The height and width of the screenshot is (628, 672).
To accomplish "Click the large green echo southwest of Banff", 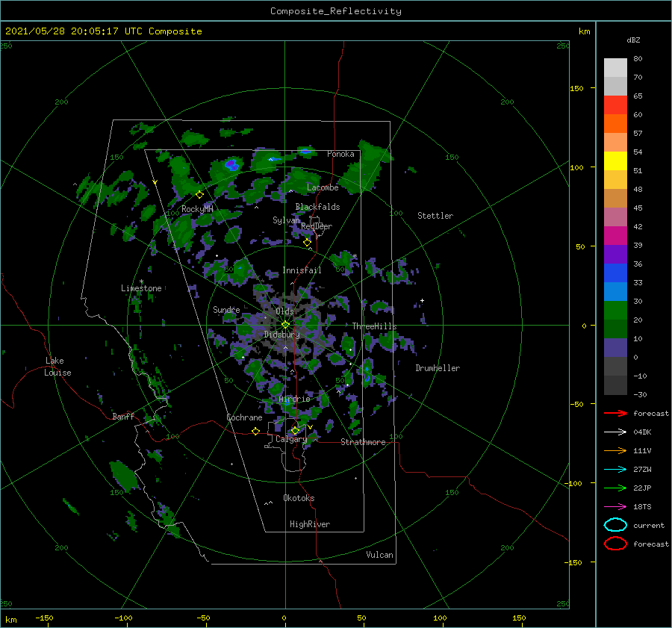I will (124, 476).
